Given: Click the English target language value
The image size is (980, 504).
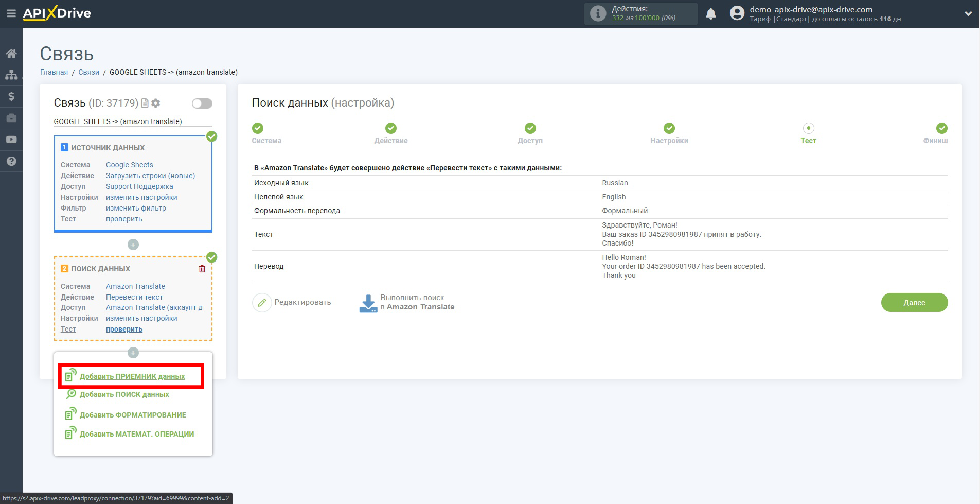Looking at the screenshot, I should click(x=614, y=197).
